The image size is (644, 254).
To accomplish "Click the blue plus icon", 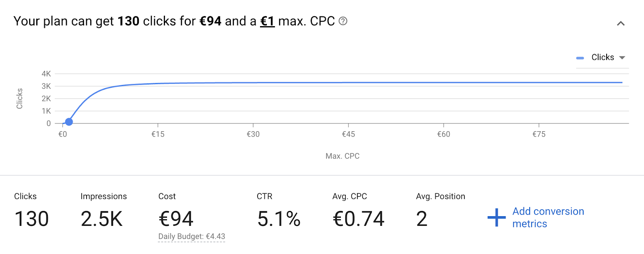I will pos(496,217).
